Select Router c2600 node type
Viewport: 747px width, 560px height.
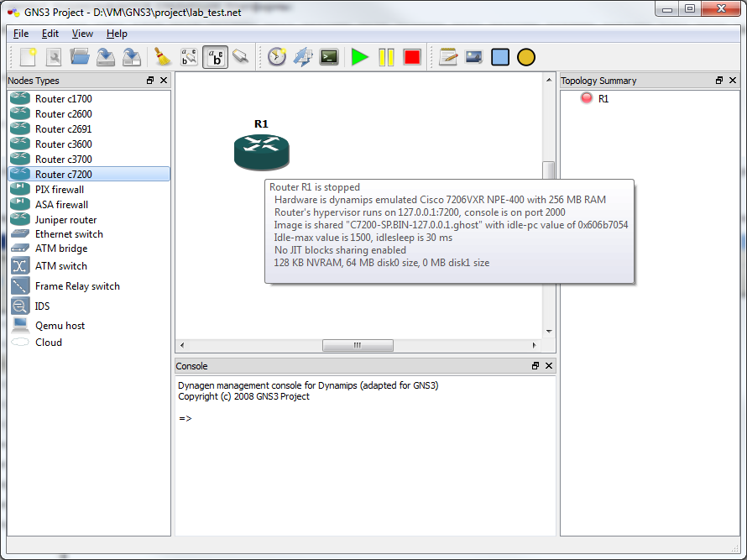coord(89,114)
